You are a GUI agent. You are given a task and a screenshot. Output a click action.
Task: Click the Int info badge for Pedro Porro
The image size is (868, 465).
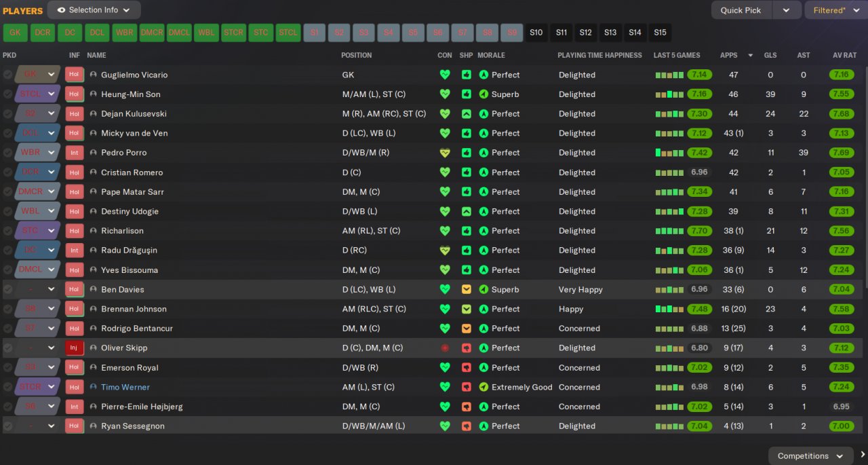click(74, 153)
